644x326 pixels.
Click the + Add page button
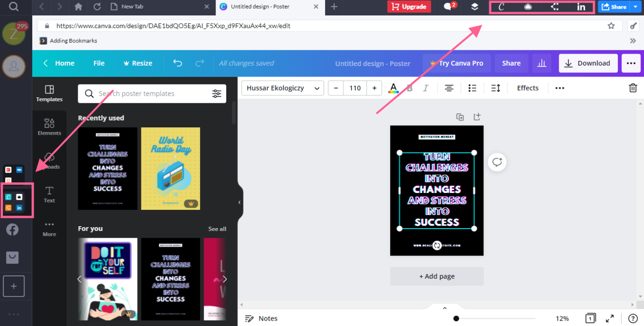point(437,276)
